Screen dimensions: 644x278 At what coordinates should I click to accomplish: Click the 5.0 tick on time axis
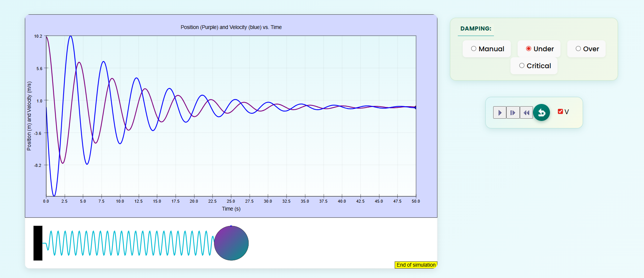(x=83, y=201)
